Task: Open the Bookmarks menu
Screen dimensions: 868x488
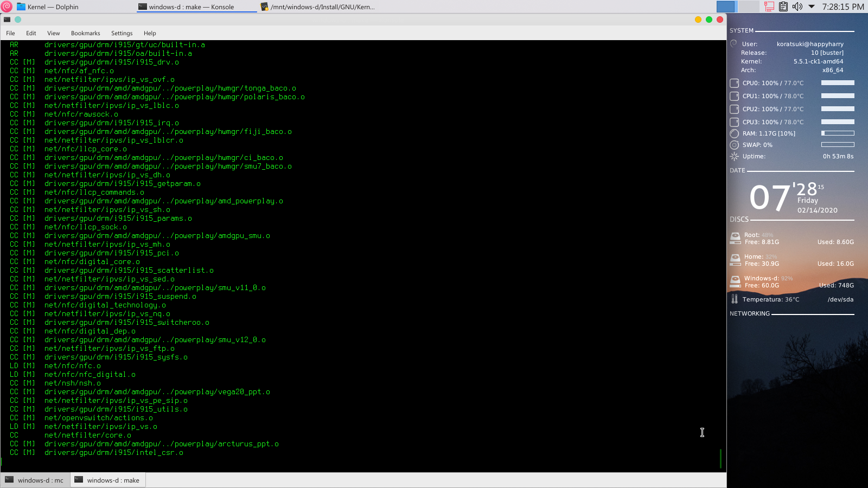Action: coord(85,33)
